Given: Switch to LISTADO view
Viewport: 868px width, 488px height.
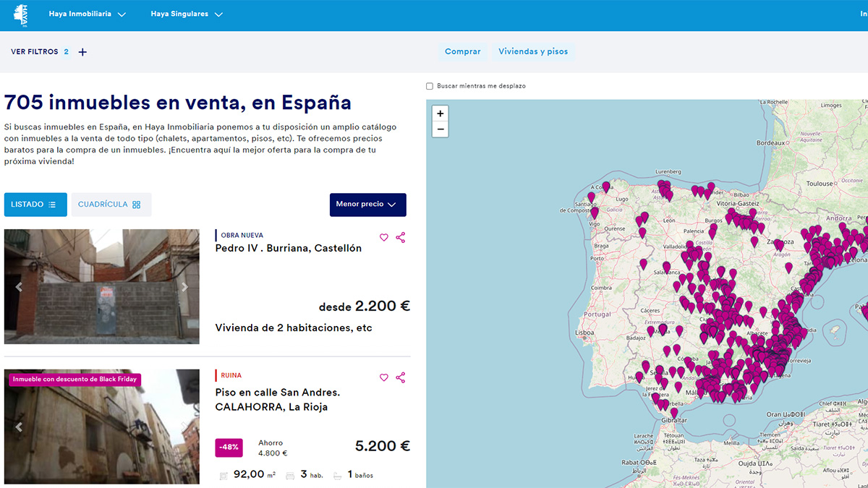Looking at the screenshot, I should click(x=35, y=205).
